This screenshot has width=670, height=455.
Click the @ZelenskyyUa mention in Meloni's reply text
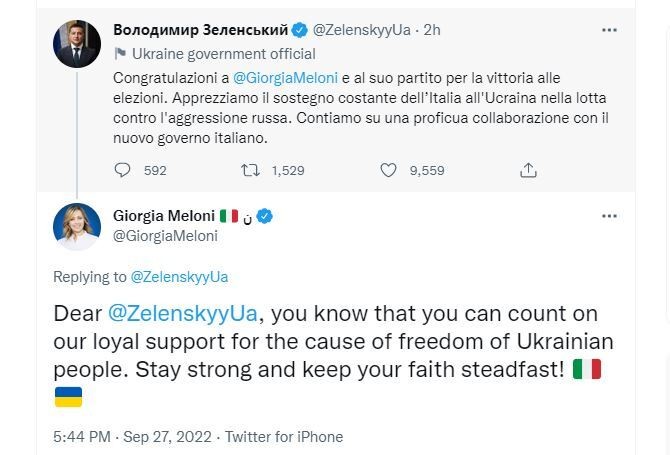click(x=184, y=314)
